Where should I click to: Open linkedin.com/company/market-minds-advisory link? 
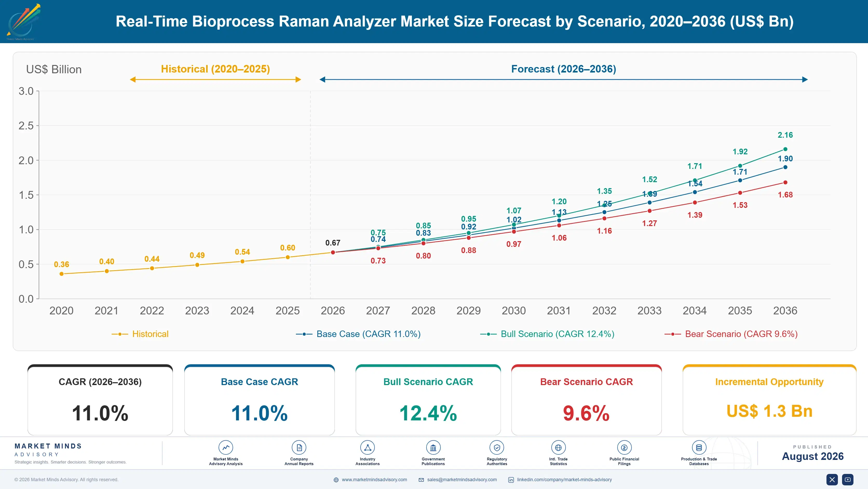pyautogui.click(x=564, y=480)
